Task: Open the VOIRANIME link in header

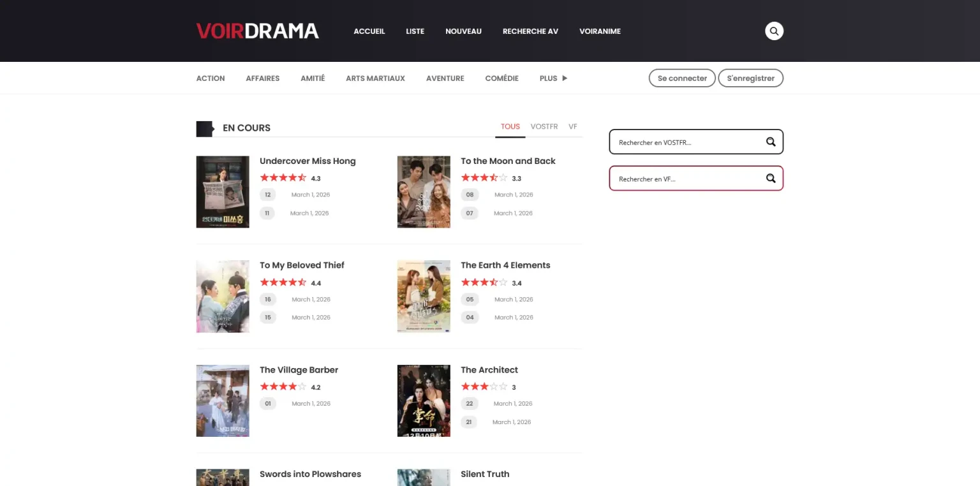Action: click(600, 31)
